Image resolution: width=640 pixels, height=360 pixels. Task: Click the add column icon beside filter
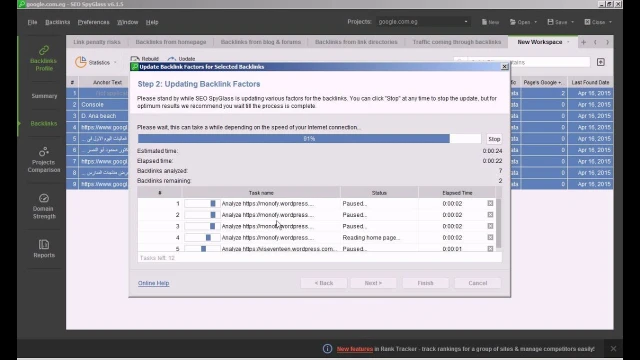tap(601, 62)
